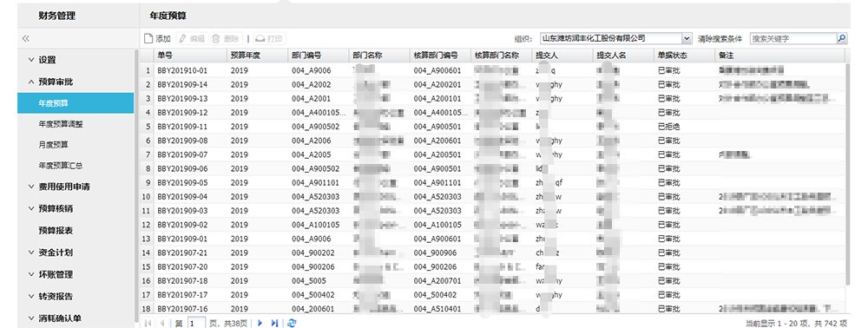Jump to last page arrow
The height and width of the screenshot is (328, 868).
[274, 323]
